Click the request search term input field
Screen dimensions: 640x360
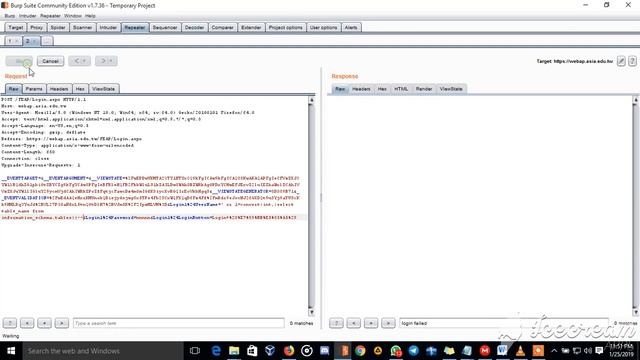(178, 323)
